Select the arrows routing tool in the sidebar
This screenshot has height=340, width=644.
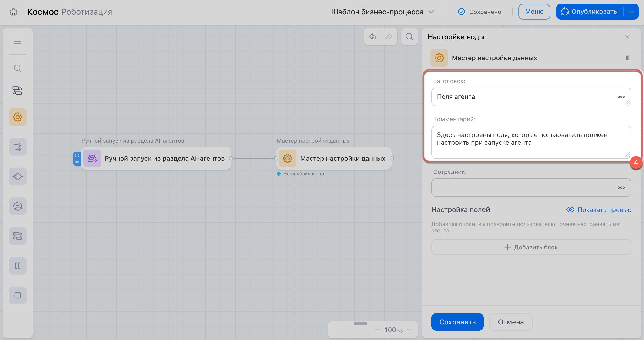pyautogui.click(x=17, y=147)
